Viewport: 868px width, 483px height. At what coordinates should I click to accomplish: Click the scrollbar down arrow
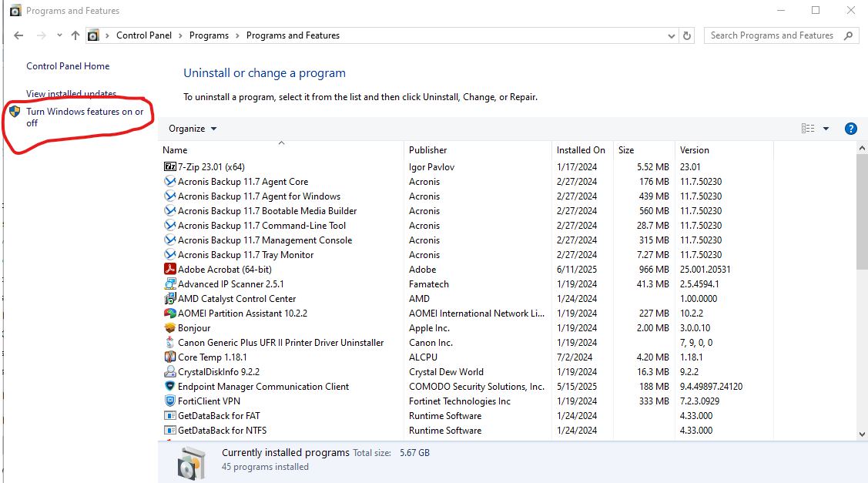pos(862,434)
